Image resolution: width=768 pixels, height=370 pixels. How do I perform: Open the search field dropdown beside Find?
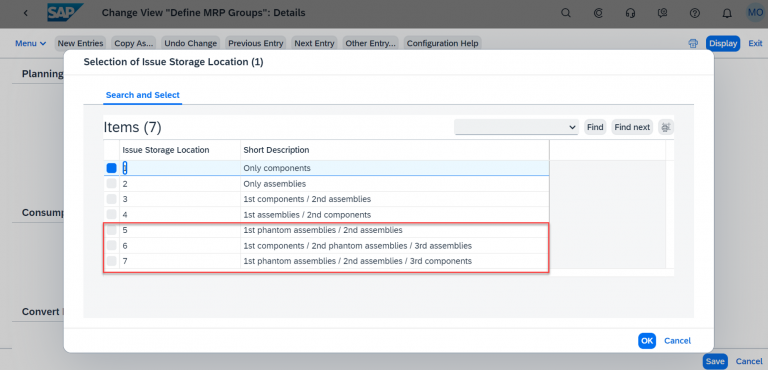tap(516, 127)
